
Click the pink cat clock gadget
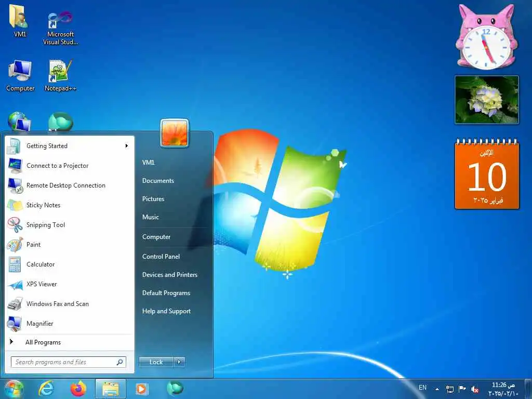click(x=486, y=37)
